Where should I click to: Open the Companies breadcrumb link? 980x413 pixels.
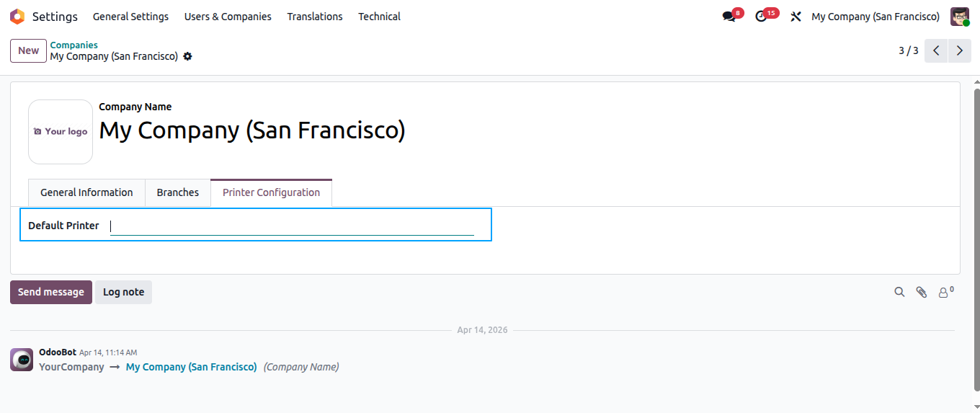[73, 45]
